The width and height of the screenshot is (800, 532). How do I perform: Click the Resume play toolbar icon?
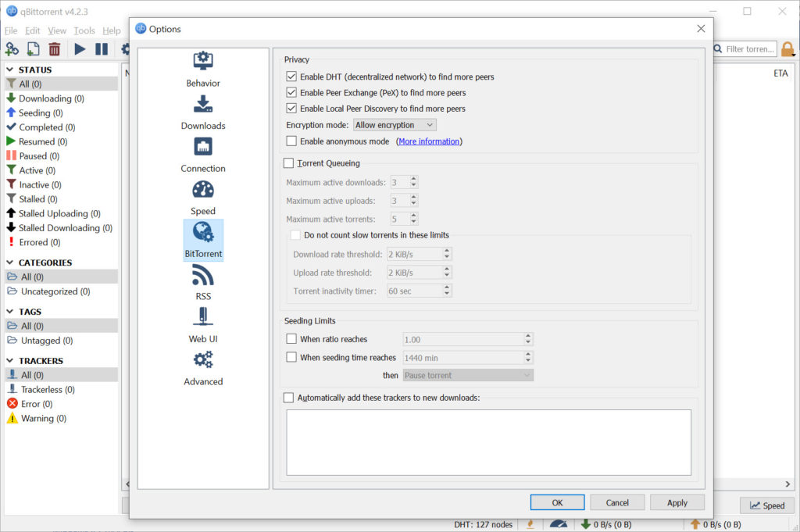coord(80,49)
